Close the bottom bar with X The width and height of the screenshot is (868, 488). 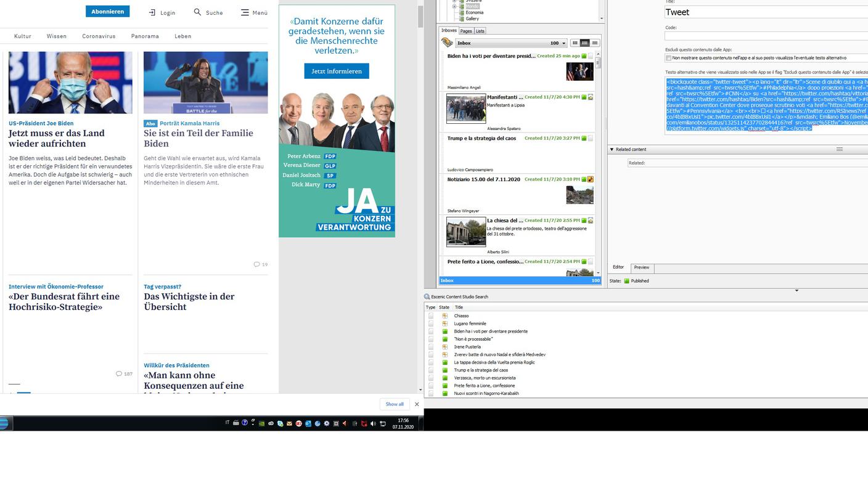coord(417,404)
